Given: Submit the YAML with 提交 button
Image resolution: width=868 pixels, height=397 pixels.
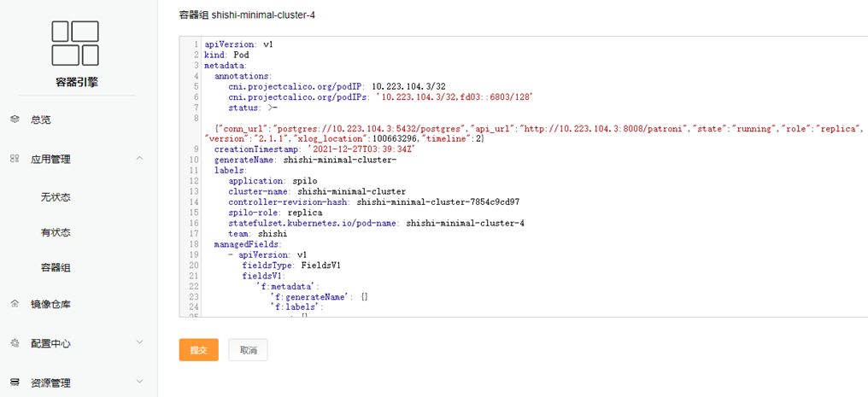Looking at the screenshot, I should point(198,350).
